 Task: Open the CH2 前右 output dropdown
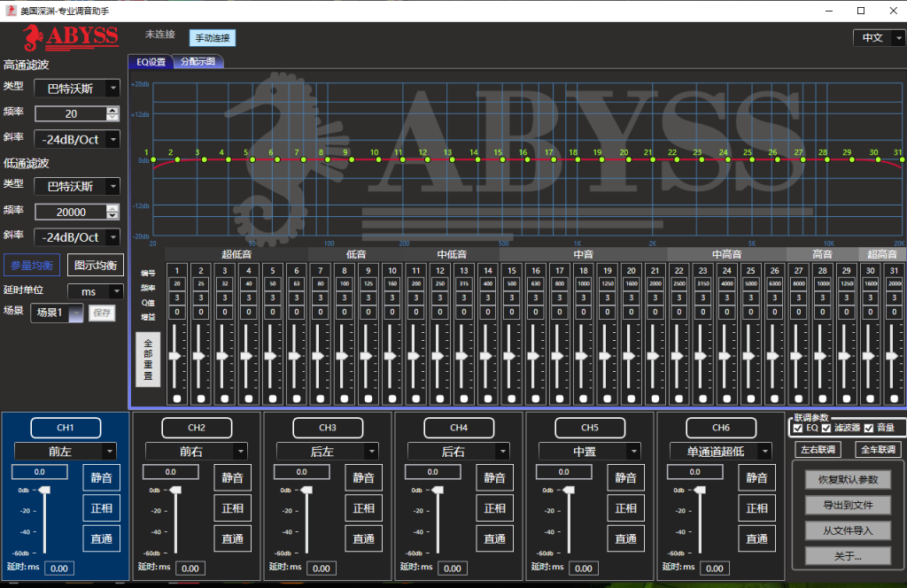(197, 451)
